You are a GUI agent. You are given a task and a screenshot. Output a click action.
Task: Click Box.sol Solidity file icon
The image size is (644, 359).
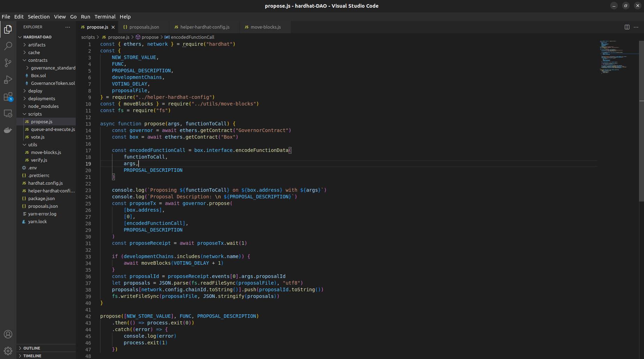pyautogui.click(x=27, y=75)
